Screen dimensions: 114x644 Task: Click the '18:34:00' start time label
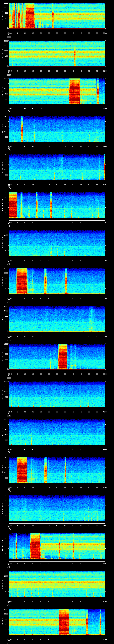(9, 223)
